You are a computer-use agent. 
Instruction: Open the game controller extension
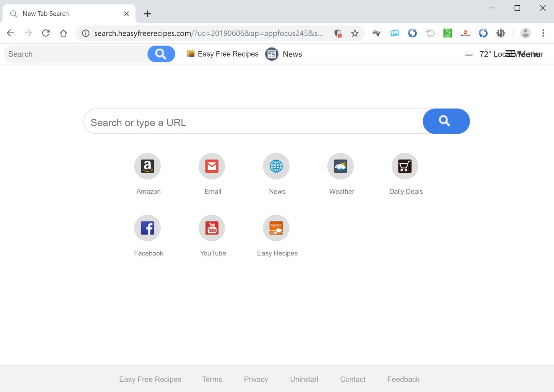pyautogui.click(x=377, y=33)
